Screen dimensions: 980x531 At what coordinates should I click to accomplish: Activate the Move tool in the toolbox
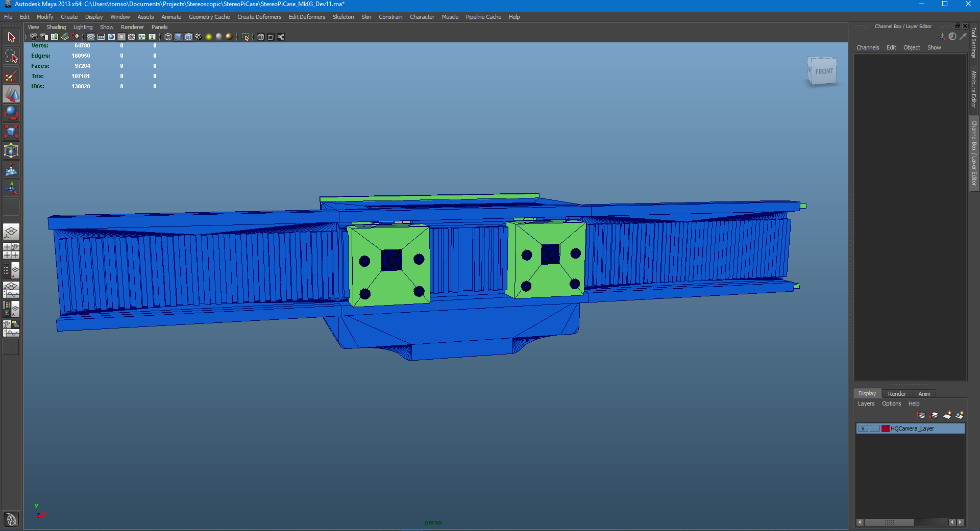tap(11, 94)
